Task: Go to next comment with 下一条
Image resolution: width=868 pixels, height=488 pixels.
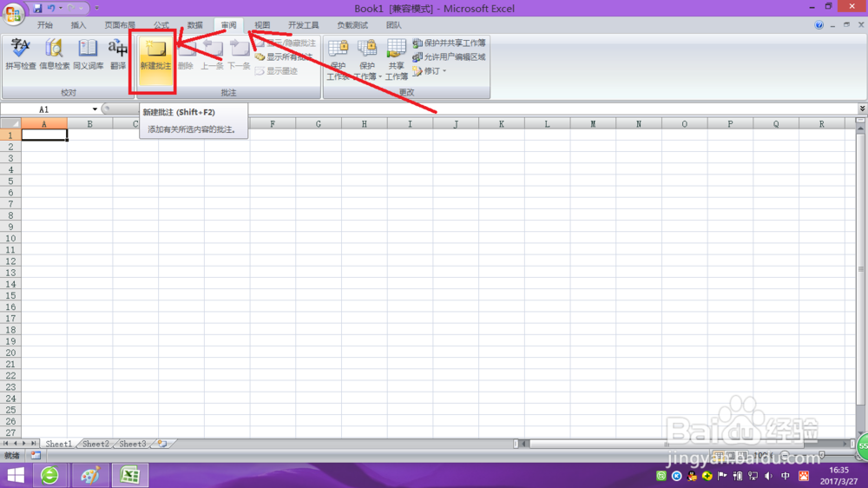Action: 240,55
